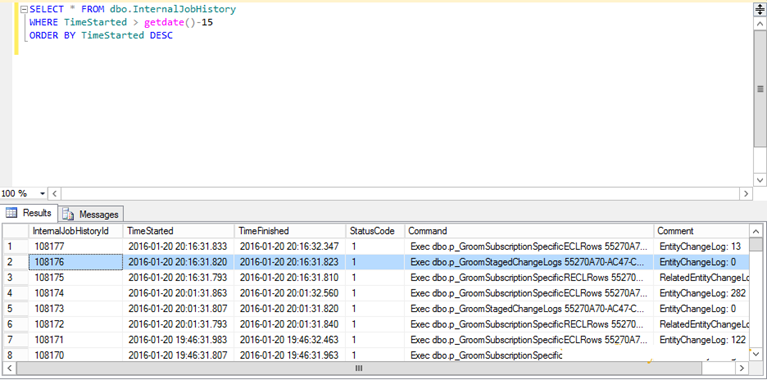This screenshot has height=380, width=767.
Task: Click ORDER BY keyword in query
Action: click(53, 35)
